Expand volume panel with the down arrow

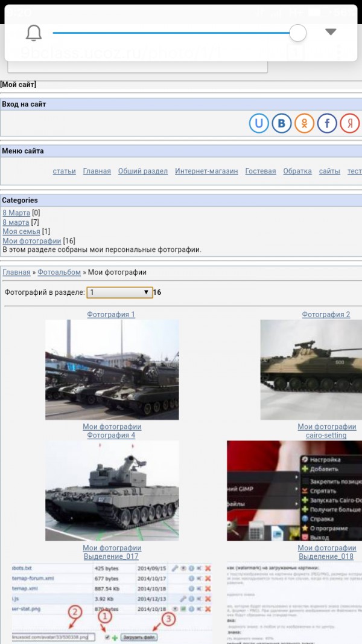tap(331, 32)
